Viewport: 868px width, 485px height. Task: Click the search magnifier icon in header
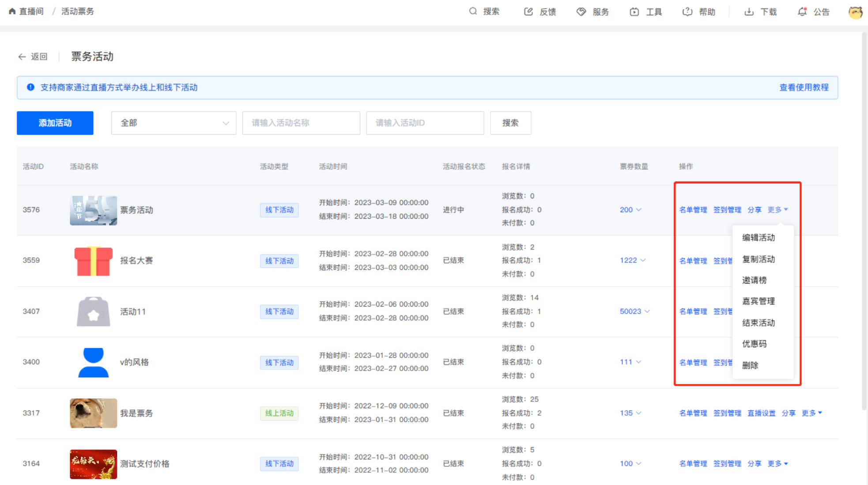473,11
